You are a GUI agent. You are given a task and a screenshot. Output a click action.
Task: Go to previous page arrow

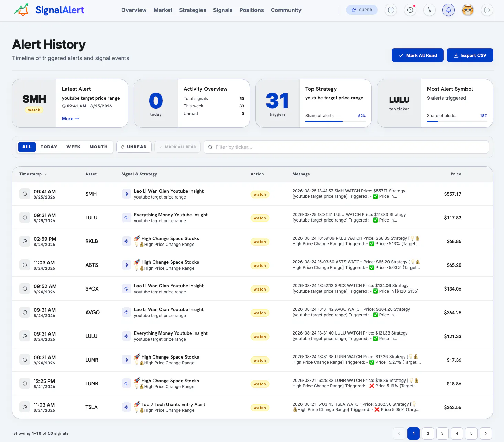(399, 433)
